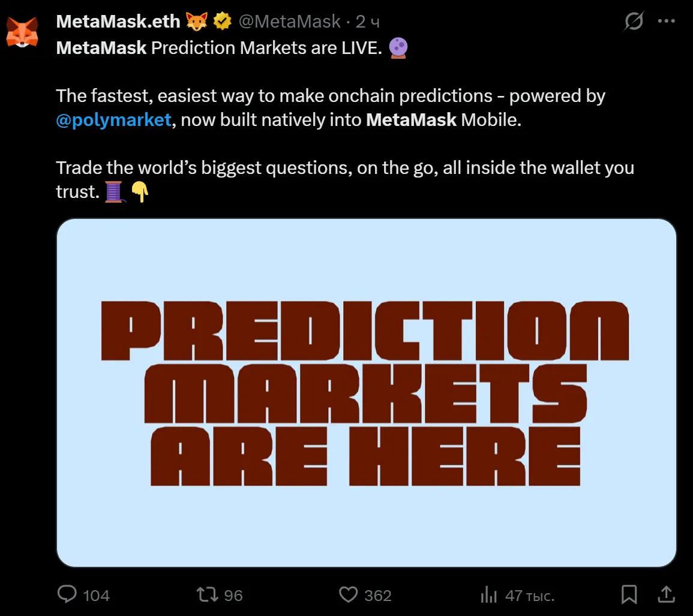Click the "2 ч" post timestamp
The width and height of the screenshot is (693, 616).
(368, 22)
